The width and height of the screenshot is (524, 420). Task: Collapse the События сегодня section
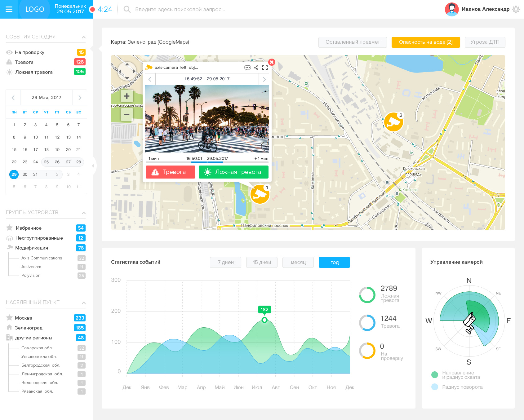click(x=84, y=37)
